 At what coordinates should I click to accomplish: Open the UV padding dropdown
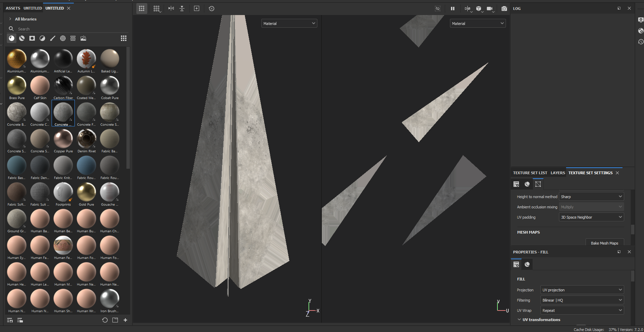coord(591,217)
